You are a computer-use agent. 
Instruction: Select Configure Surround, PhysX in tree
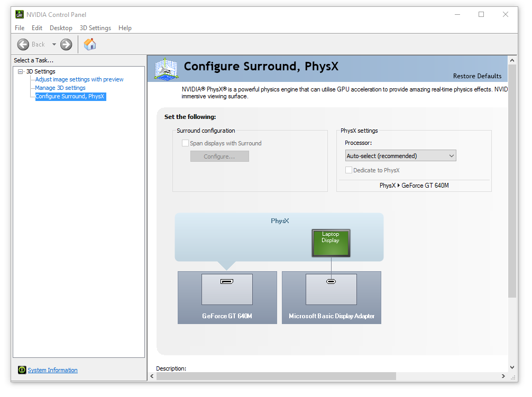pos(70,96)
